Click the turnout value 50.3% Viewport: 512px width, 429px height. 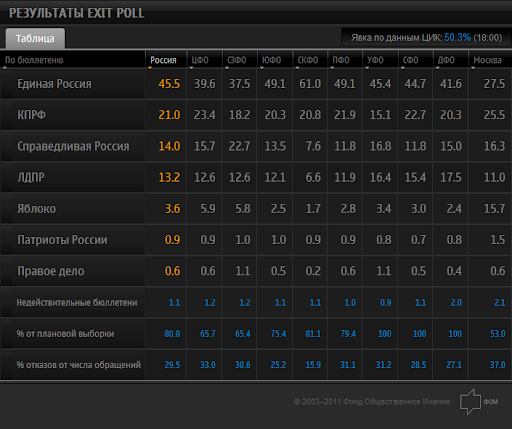pyautogui.click(x=457, y=37)
